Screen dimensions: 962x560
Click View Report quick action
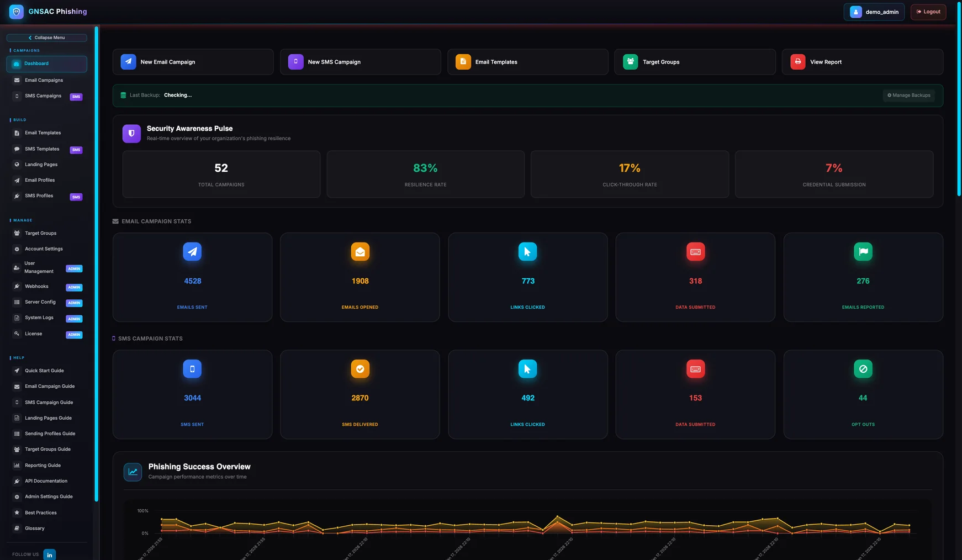(862, 62)
